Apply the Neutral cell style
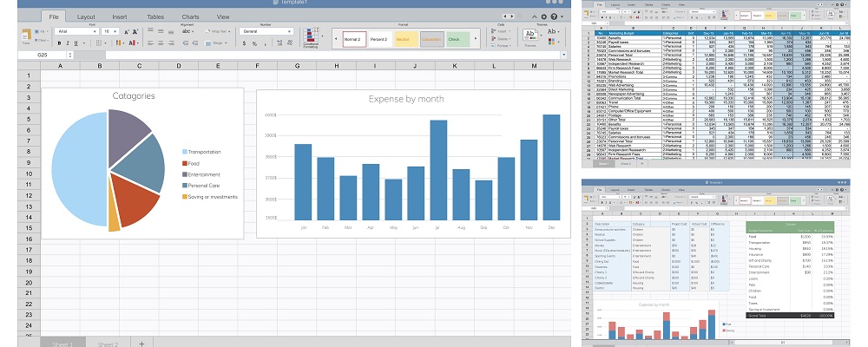The image size is (868, 347). (x=404, y=39)
